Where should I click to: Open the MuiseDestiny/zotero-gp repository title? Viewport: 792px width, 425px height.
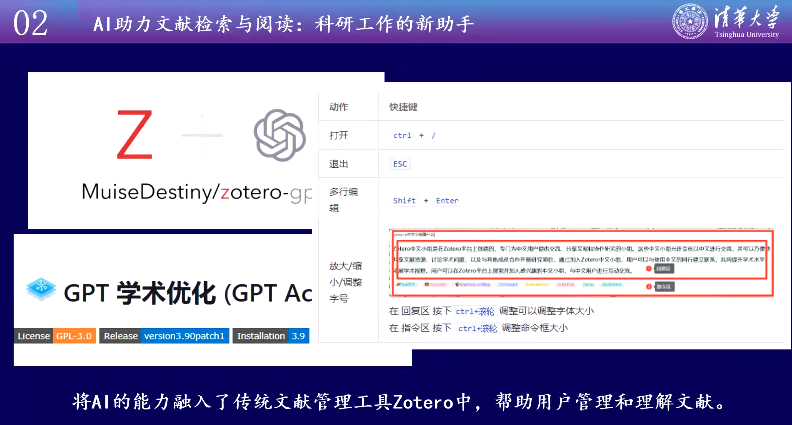[x=197, y=192]
